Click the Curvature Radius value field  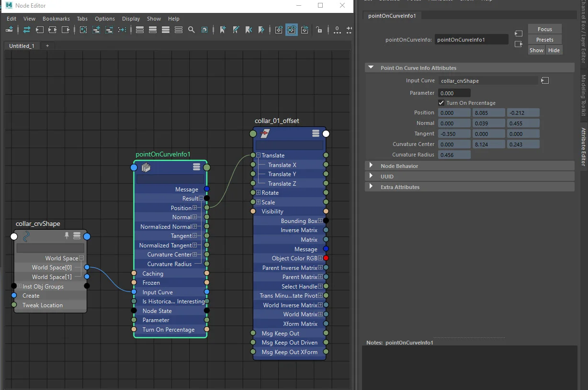(x=454, y=155)
